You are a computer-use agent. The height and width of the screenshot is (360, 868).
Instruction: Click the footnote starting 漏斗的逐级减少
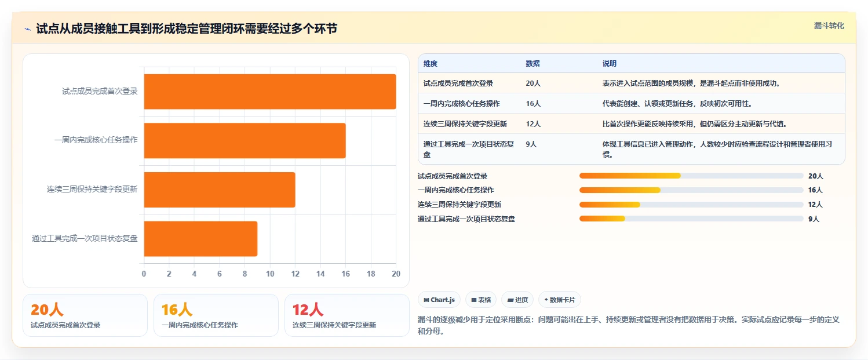click(629, 326)
